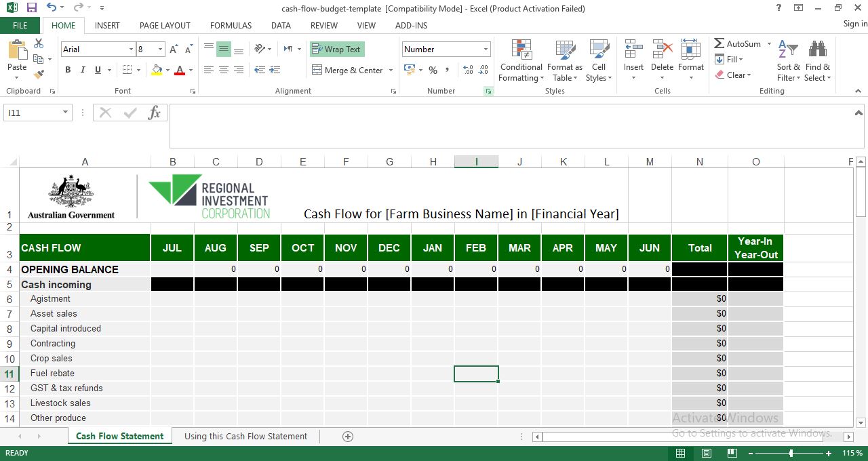Open Find & Select binoculars menu
Viewport: 868px width, 461px height.
pyautogui.click(x=818, y=61)
